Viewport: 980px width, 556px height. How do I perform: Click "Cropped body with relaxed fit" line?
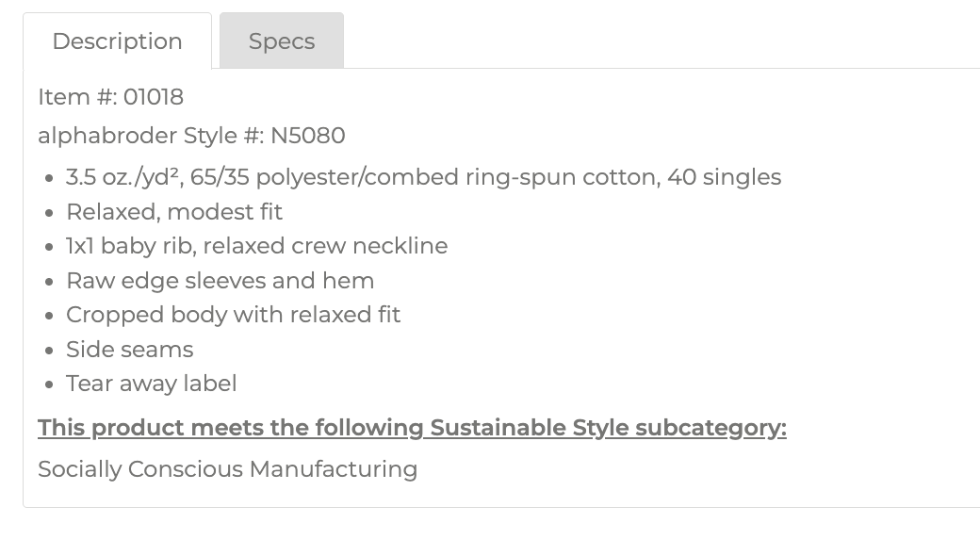tap(233, 315)
